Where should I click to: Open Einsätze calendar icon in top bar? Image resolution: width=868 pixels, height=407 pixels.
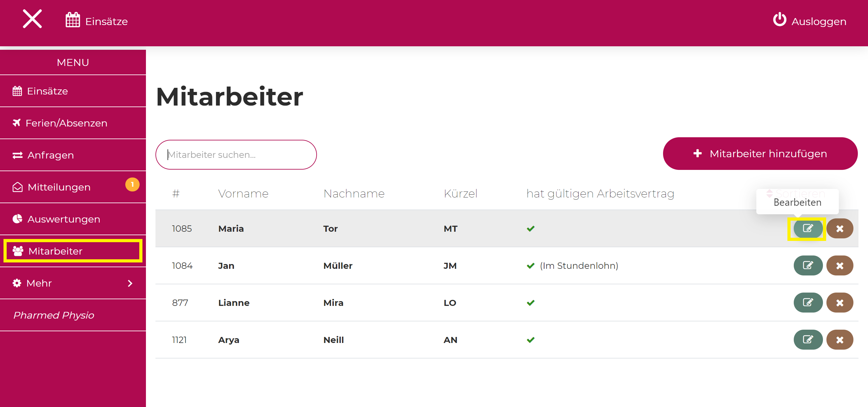tap(72, 20)
